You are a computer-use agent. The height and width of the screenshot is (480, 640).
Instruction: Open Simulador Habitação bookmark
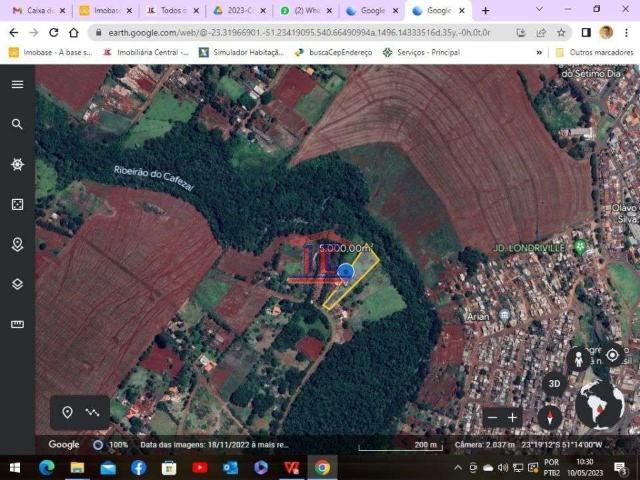(241, 52)
